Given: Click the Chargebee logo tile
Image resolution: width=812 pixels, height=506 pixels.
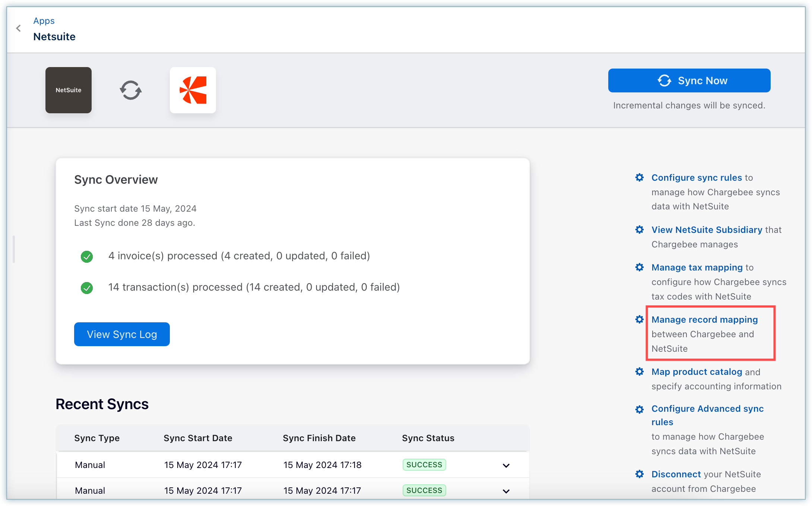Looking at the screenshot, I should (x=193, y=90).
